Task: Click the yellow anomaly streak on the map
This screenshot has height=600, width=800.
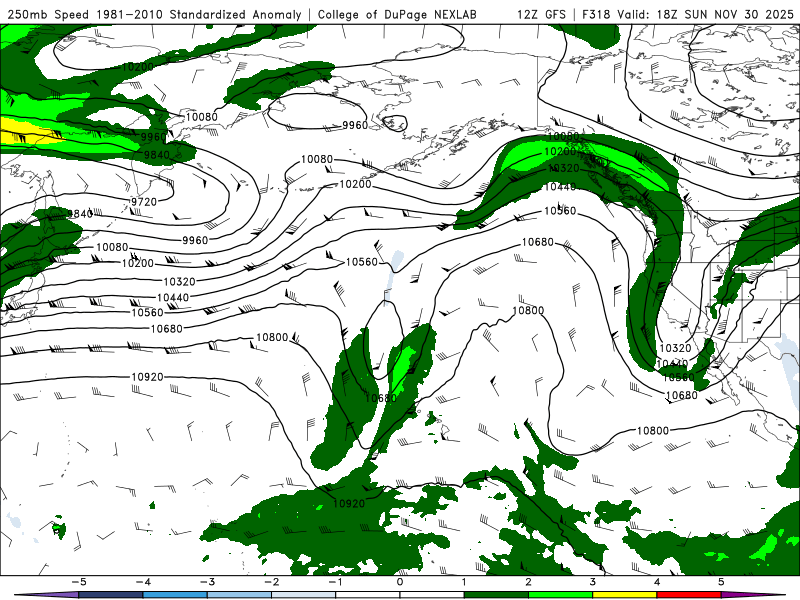Action: coord(28,132)
